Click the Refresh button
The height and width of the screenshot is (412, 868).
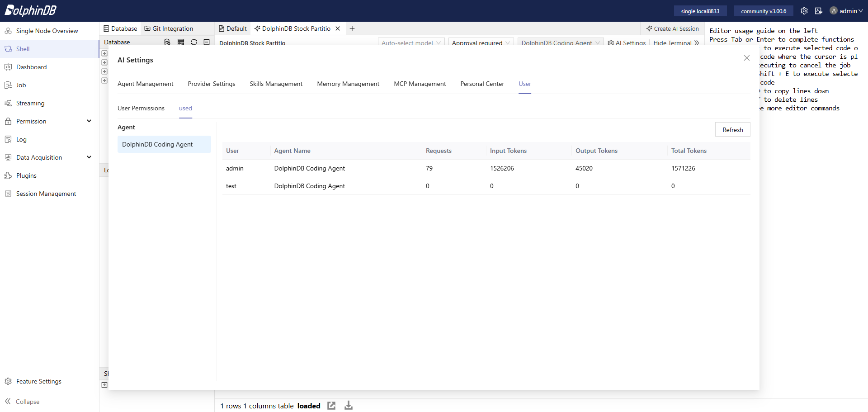tap(733, 129)
